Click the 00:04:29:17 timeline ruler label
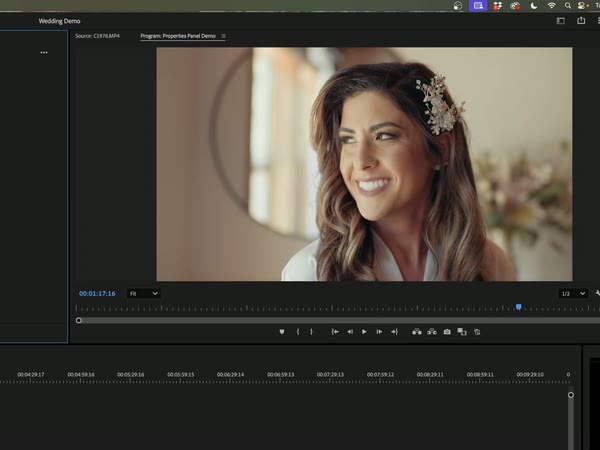Image resolution: width=600 pixels, height=450 pixels. tap(31, 374)
